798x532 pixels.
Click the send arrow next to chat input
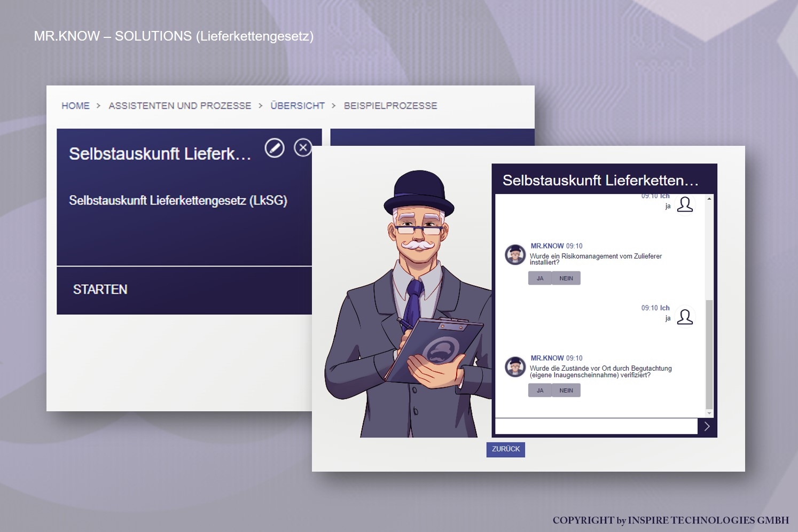[x=707, y=426]
